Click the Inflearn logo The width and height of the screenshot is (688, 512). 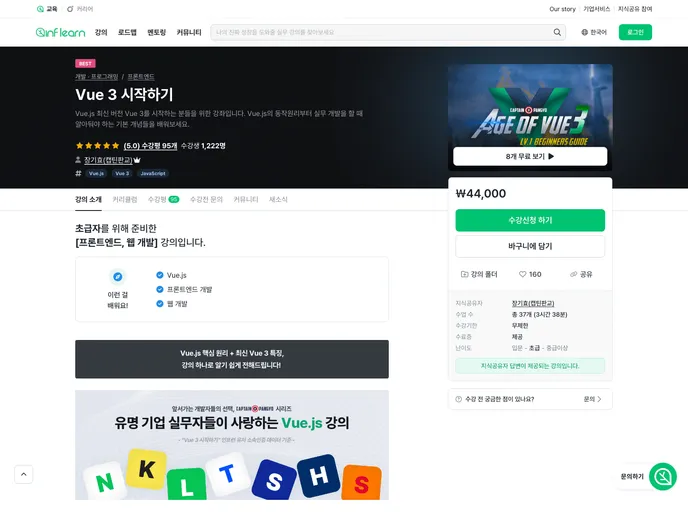(60, 32)
